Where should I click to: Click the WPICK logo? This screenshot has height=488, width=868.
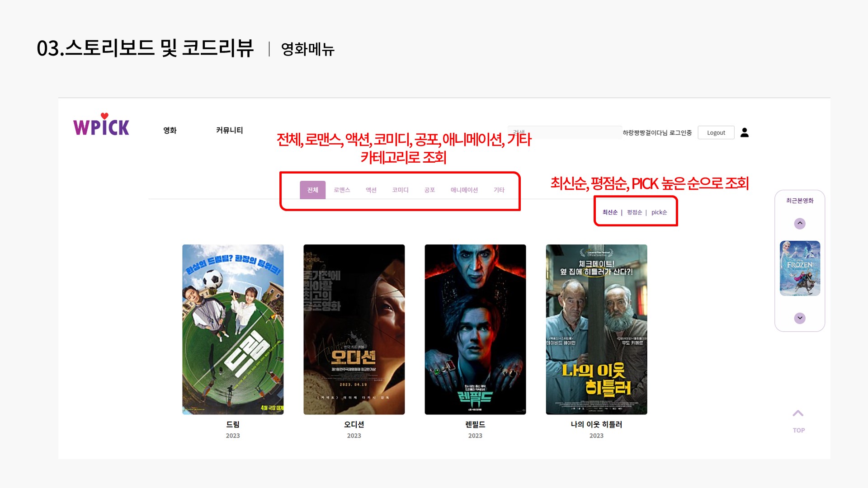(x=101, y=124)
